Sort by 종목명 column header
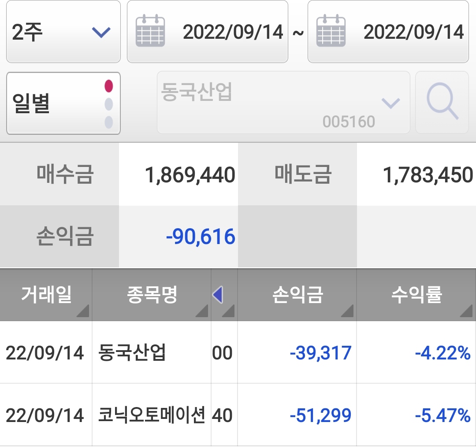476x448 pixels. pyautogui.click(x=152, y=295)
